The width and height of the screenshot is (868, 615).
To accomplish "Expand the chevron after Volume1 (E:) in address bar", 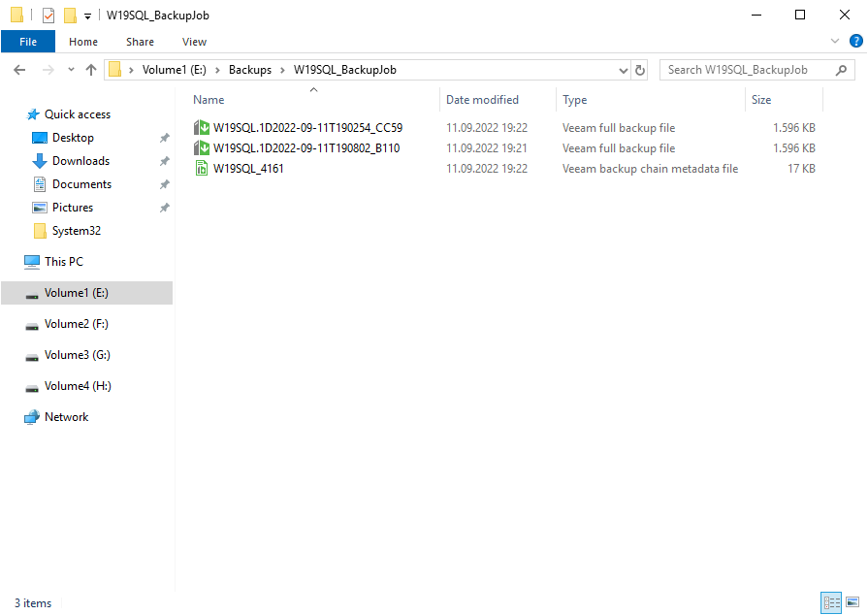I will [217, 70].
